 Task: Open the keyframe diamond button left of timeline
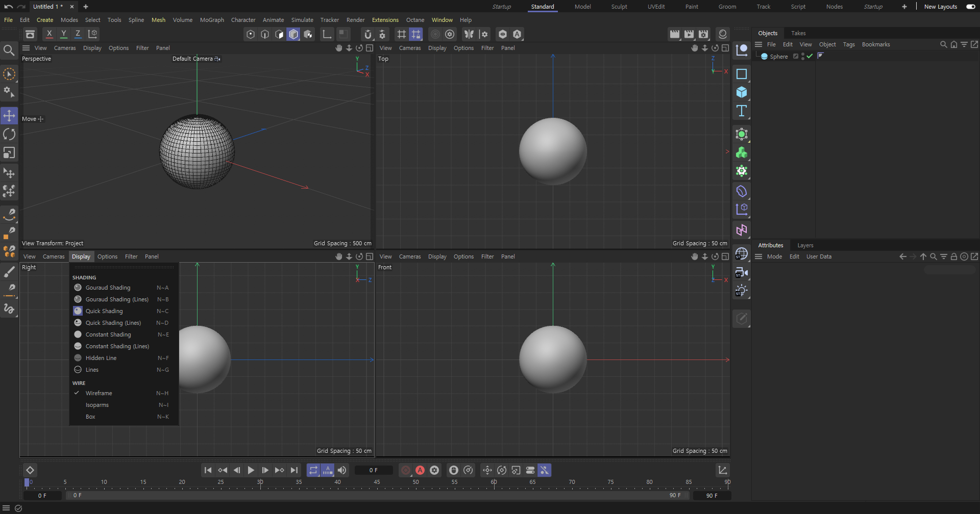30,470
